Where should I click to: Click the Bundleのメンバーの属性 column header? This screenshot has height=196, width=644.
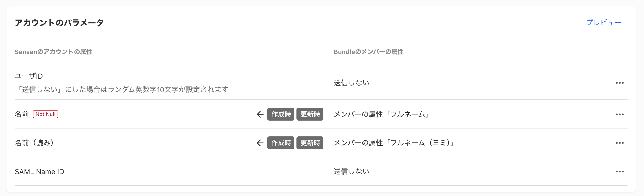click(x=368, y=52)
